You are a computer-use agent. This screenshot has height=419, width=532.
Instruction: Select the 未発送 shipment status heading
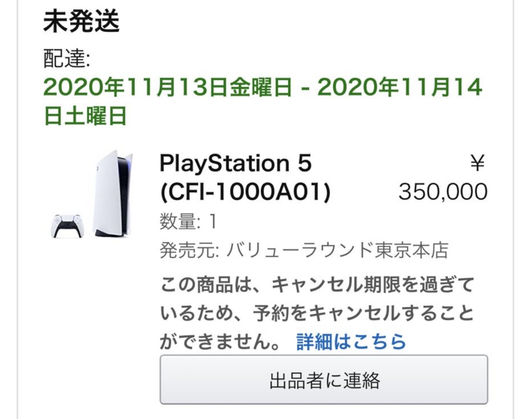82,22
